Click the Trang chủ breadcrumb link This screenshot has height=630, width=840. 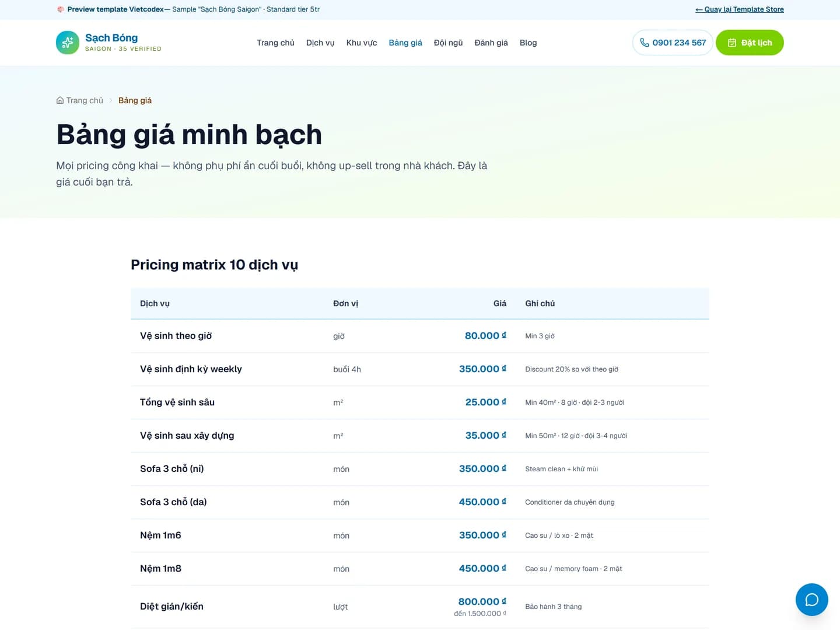click(85, 100)
